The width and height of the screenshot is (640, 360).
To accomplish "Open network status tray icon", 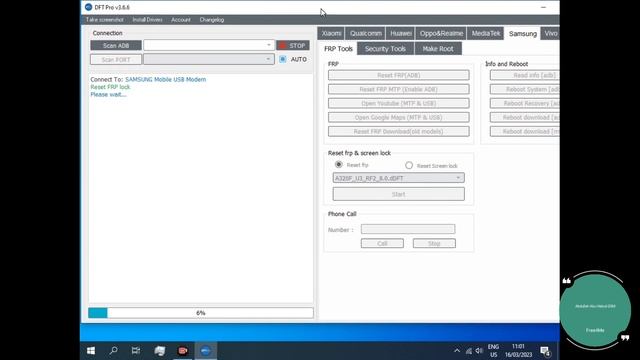I will coord(469,351).
